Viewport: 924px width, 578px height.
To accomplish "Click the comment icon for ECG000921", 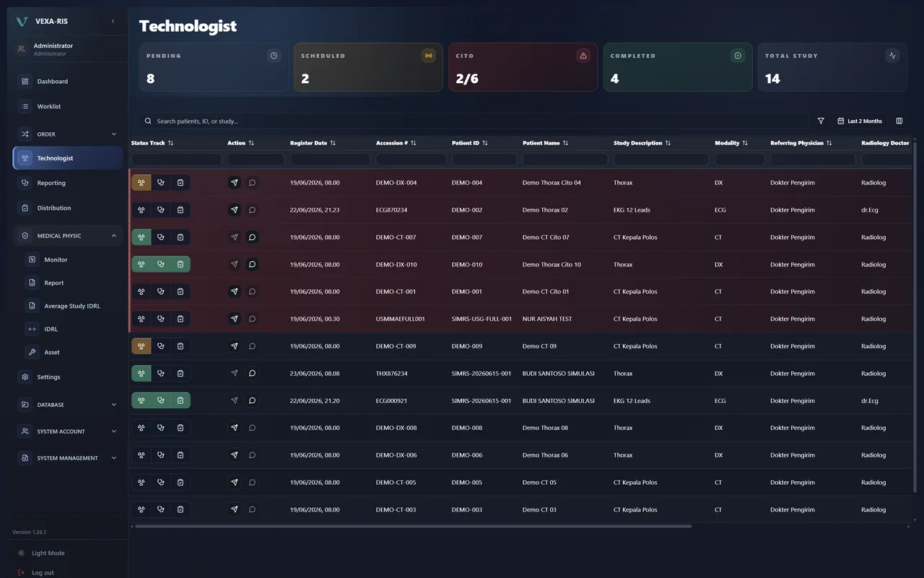I will point(252,400).
